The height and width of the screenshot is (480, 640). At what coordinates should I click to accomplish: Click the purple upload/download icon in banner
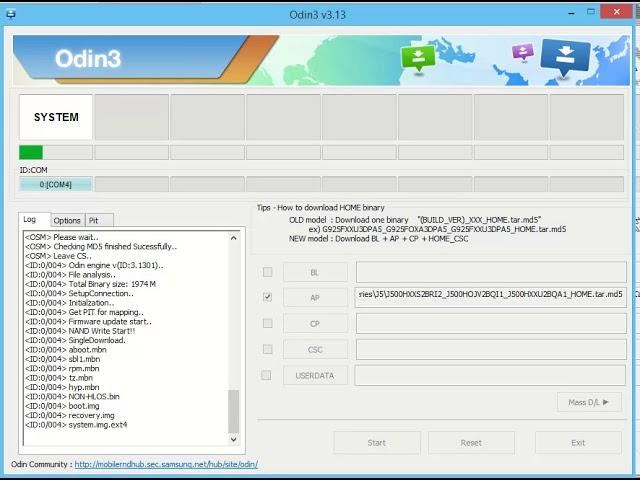click(x=523, y=53)
